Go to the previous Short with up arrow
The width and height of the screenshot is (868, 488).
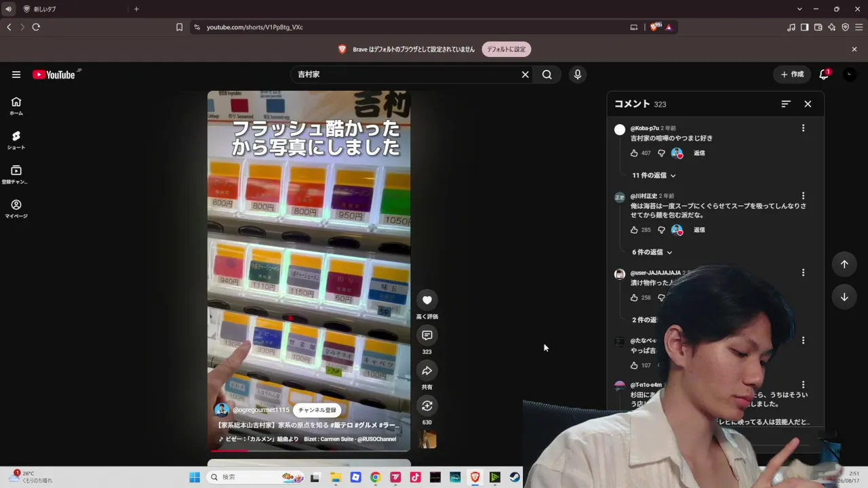click(x=844, y=264)
